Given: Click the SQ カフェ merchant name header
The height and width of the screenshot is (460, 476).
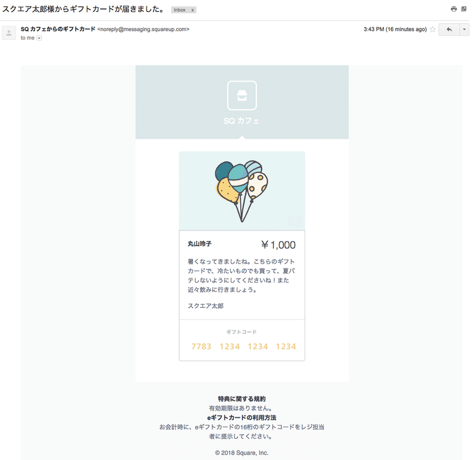Looking at the screenshot, I should click(x=242, y=121).
